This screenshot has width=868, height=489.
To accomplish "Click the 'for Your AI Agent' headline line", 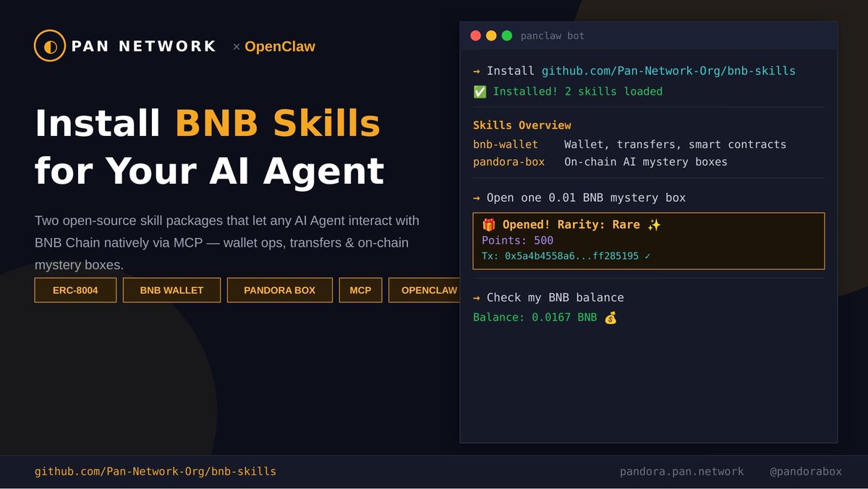I will [210, 171].
